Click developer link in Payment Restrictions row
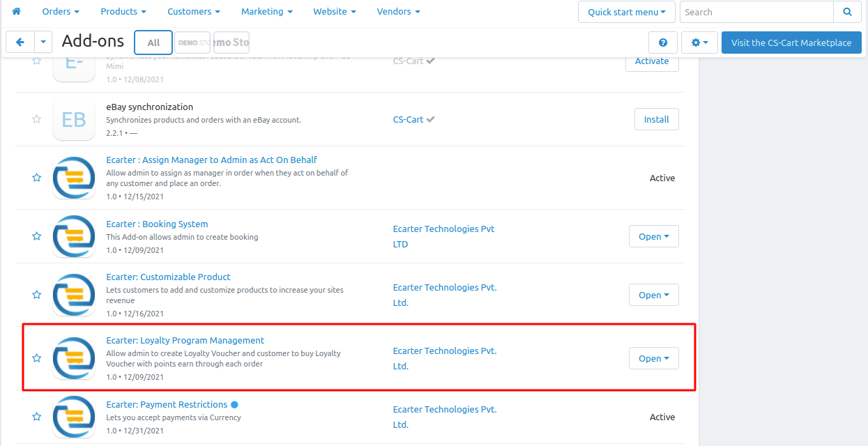 [445, 417]
